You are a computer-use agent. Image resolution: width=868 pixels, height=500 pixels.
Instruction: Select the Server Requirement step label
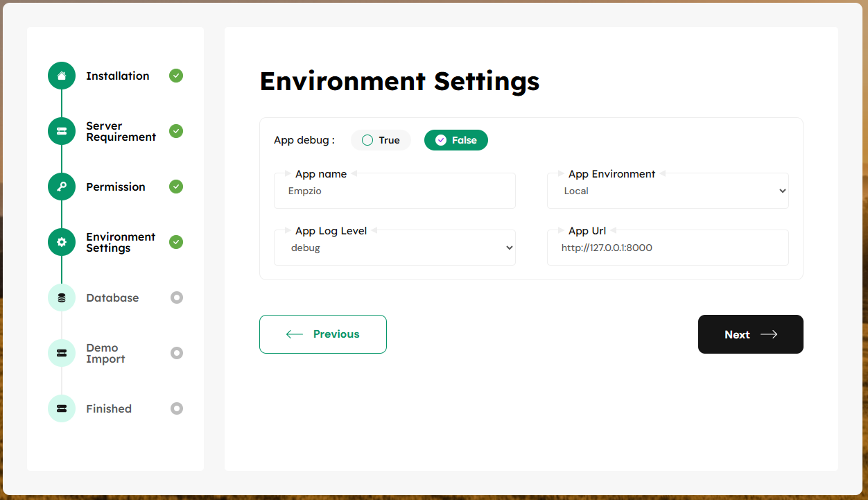(121, 131)
